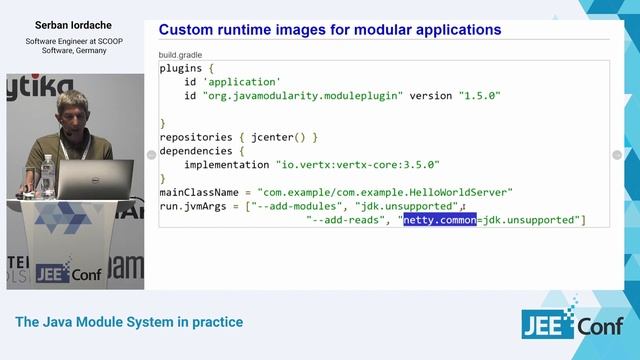Screen dimensions: 640x360
Task: Click the slide title 'Custom runtime images for modular applications'
Action: 330,30
